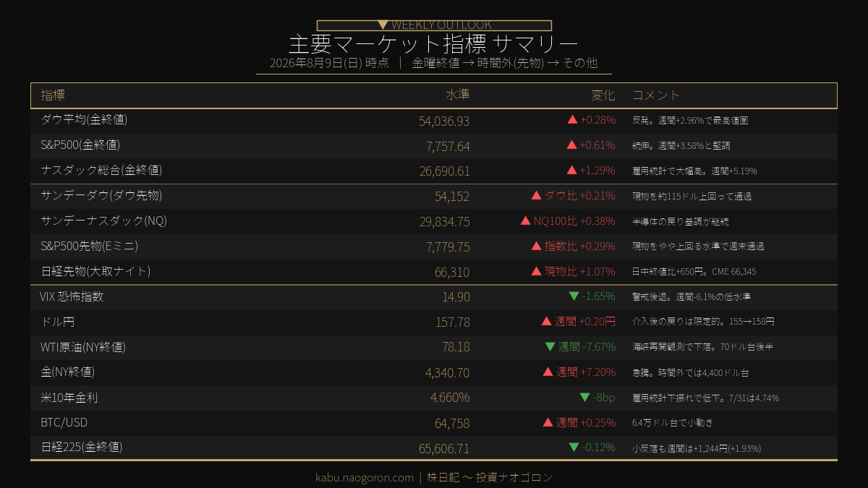Click the green triangle in WTI原油 row
Screen dimensions: 868x488
click(x=550, y=347)
